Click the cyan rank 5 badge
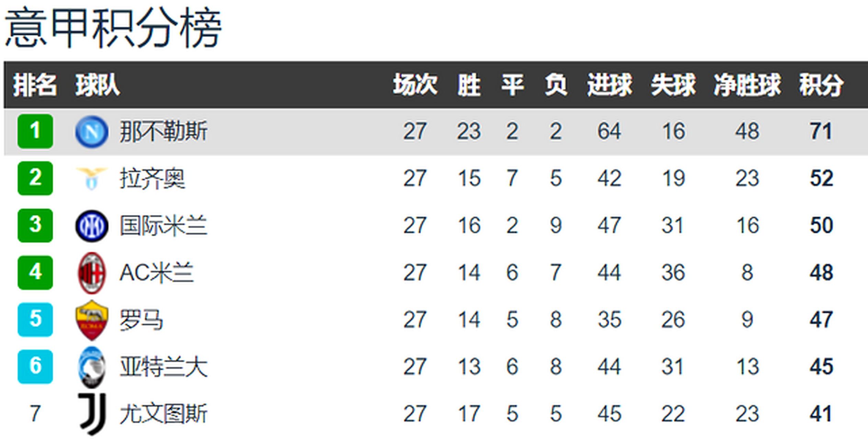Image resolution: width=868 pixels, height=439 pixels. tap(35, 320)
